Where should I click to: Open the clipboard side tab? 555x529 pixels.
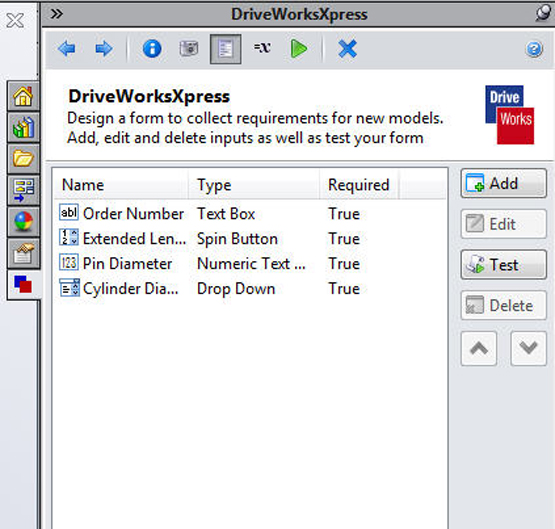[23, 253]
